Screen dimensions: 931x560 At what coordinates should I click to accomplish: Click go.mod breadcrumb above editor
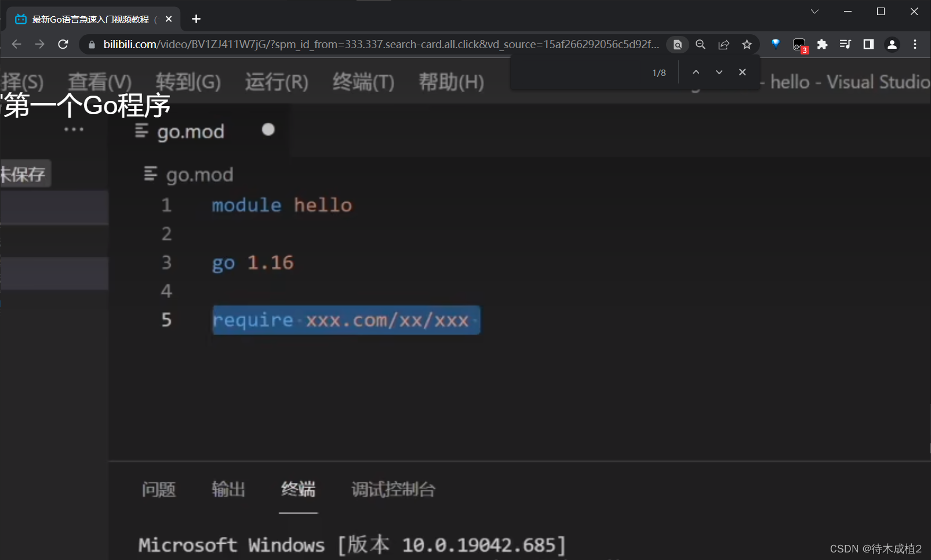[189, 174]
